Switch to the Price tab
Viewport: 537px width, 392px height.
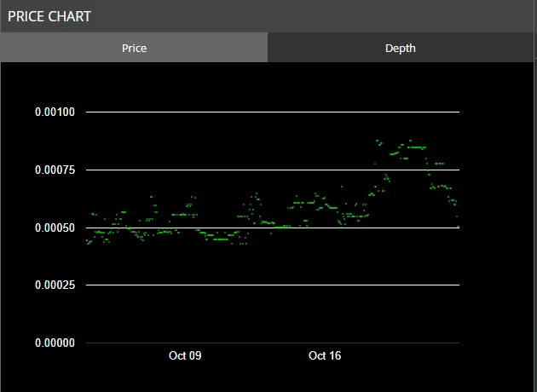pos(134,48)
